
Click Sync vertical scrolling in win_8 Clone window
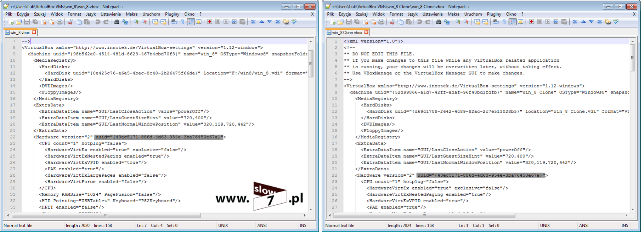click(477, 22)
